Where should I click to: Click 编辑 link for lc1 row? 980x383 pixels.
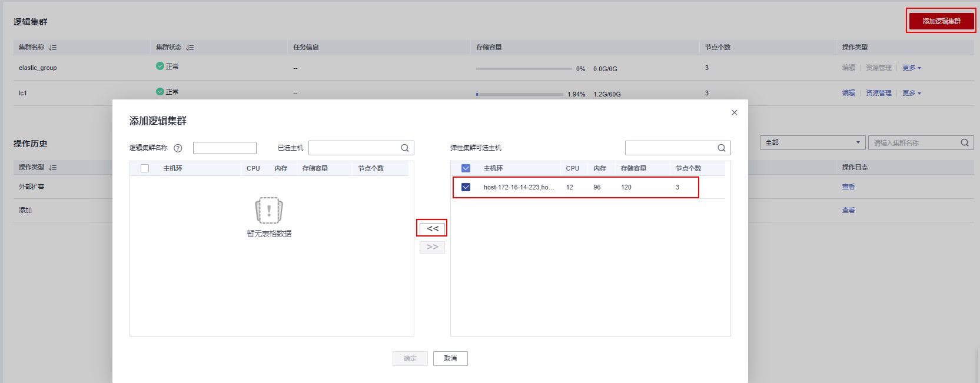pyautogui.click(x=848, y=93)
